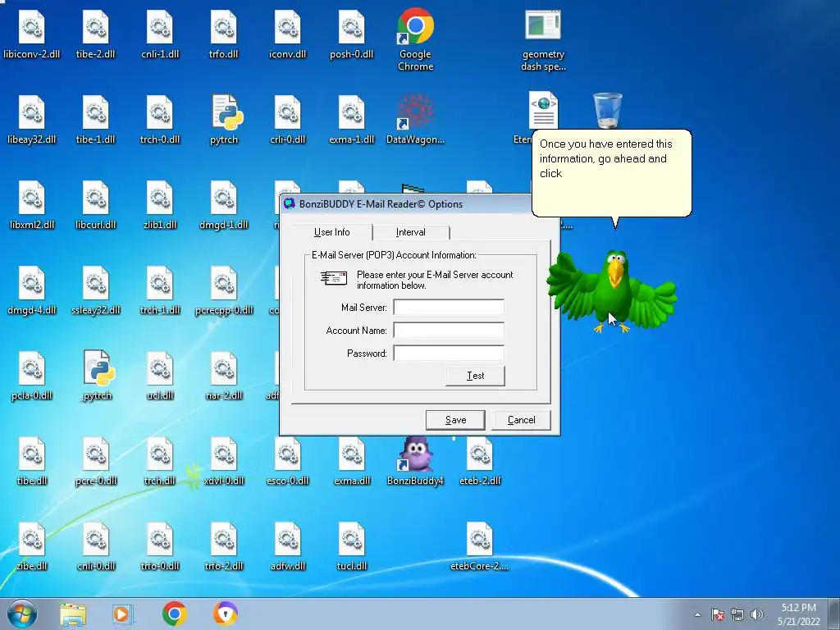Save the e-mail reader options
Image resolution: width=840 pixels, height=630 pixels.
455,420
